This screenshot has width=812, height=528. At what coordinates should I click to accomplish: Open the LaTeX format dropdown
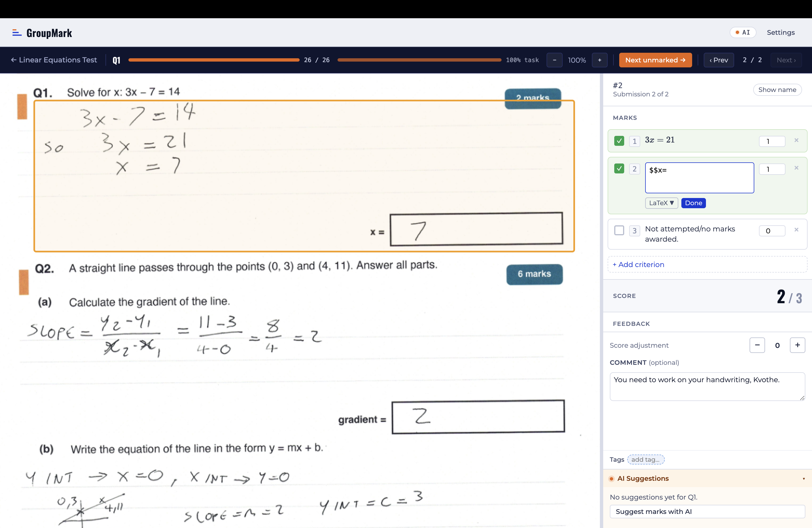point(661,203)
